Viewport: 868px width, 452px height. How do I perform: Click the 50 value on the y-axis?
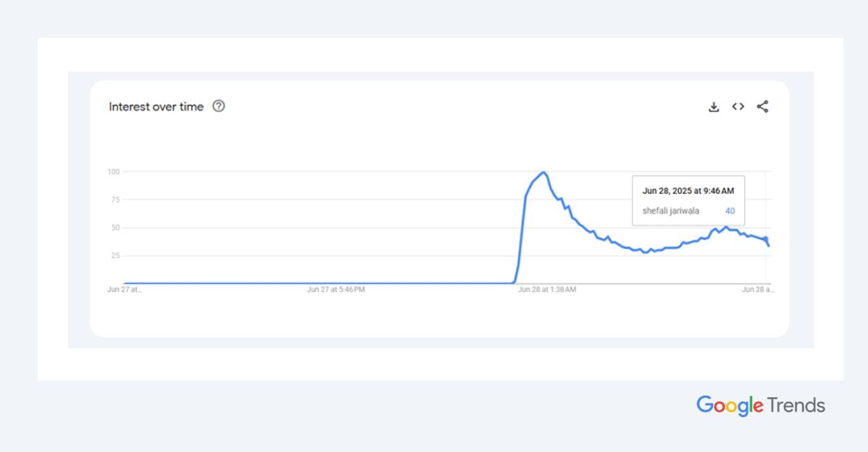[115, 227]
